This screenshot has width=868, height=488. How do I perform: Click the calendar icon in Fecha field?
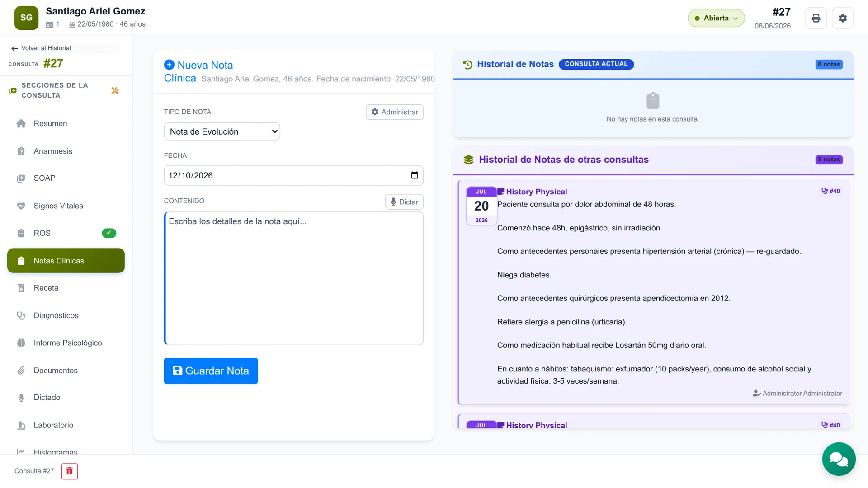(415, 175)
